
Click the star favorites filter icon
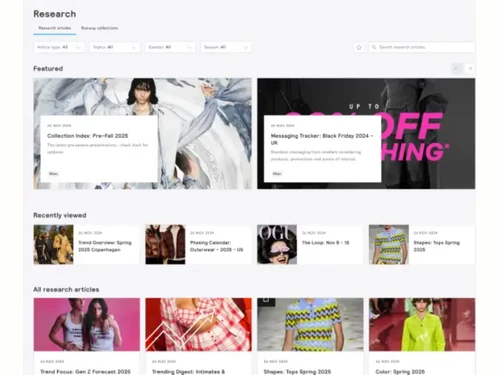[x=359, y=47]
